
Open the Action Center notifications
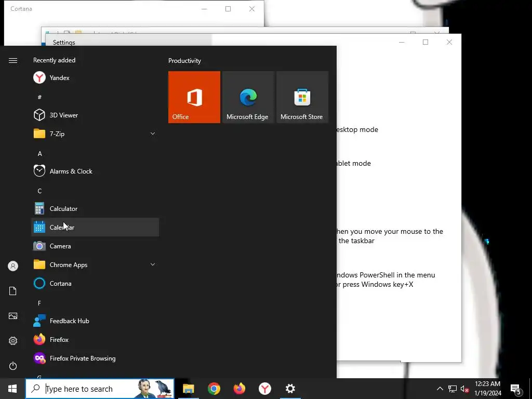pyautogui.click(x=515, y=389)
